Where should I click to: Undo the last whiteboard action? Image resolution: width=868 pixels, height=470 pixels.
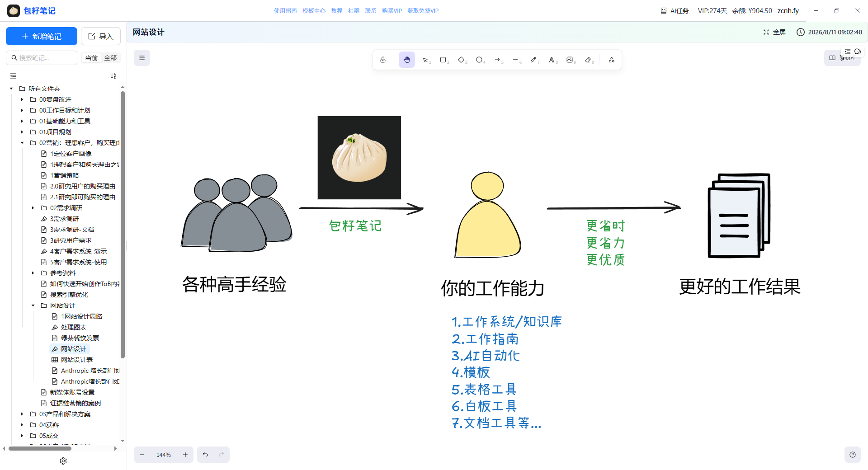(x=205, y=455)
